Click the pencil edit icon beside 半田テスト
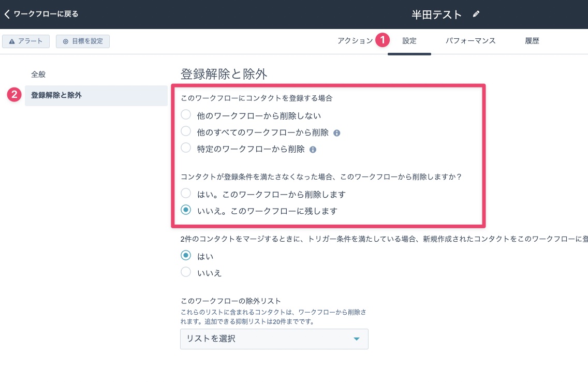588x382 pixels. point(476,14)
